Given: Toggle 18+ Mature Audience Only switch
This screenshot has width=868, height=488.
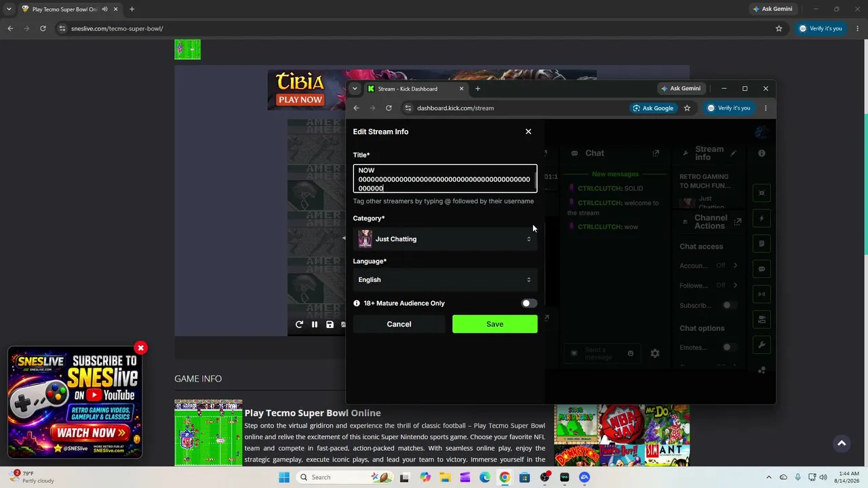Looking at the screenshot, I should [x=529, y=303].
